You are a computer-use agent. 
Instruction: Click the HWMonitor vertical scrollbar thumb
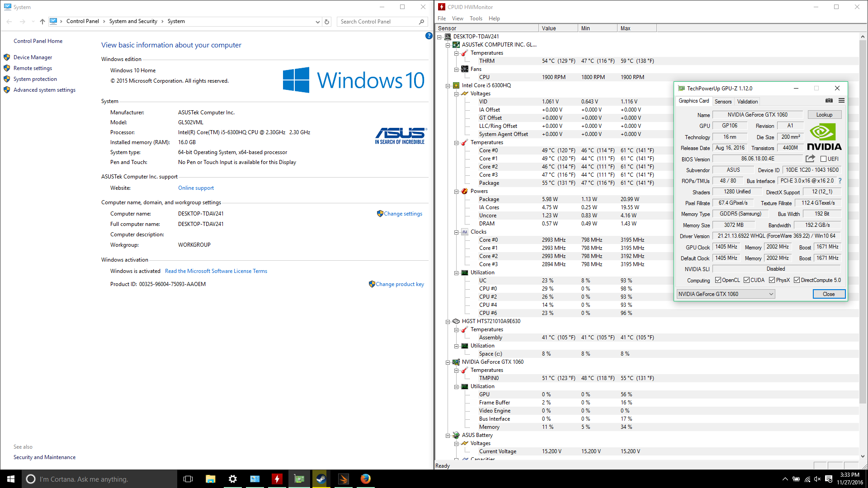[863, 221]
